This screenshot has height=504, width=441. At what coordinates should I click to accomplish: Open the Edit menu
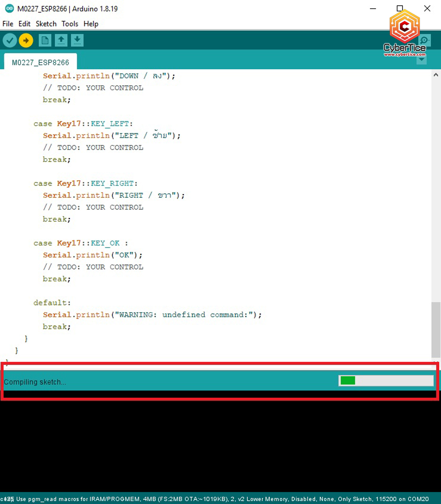coord(24,24)
